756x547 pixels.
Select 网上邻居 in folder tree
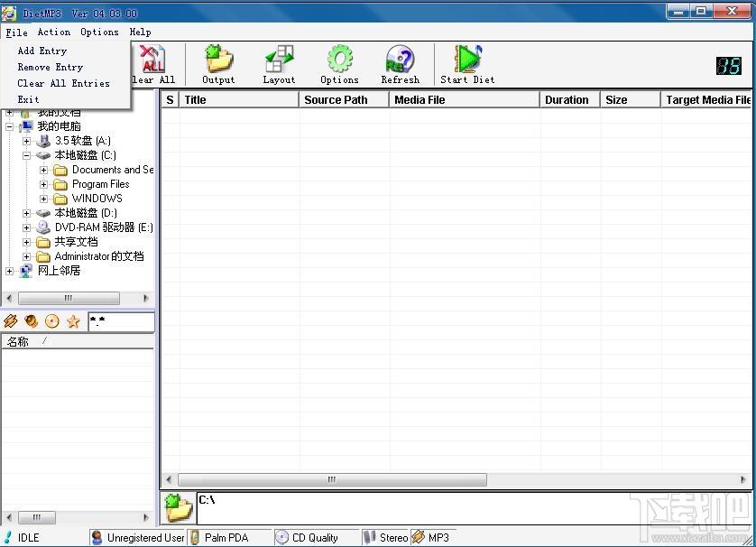[x=59, y=271]
